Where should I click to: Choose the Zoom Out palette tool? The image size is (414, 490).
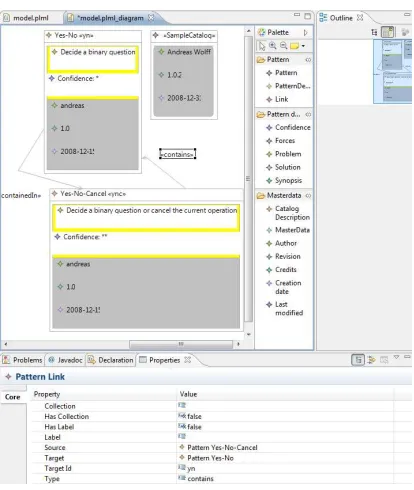(283, 46)
